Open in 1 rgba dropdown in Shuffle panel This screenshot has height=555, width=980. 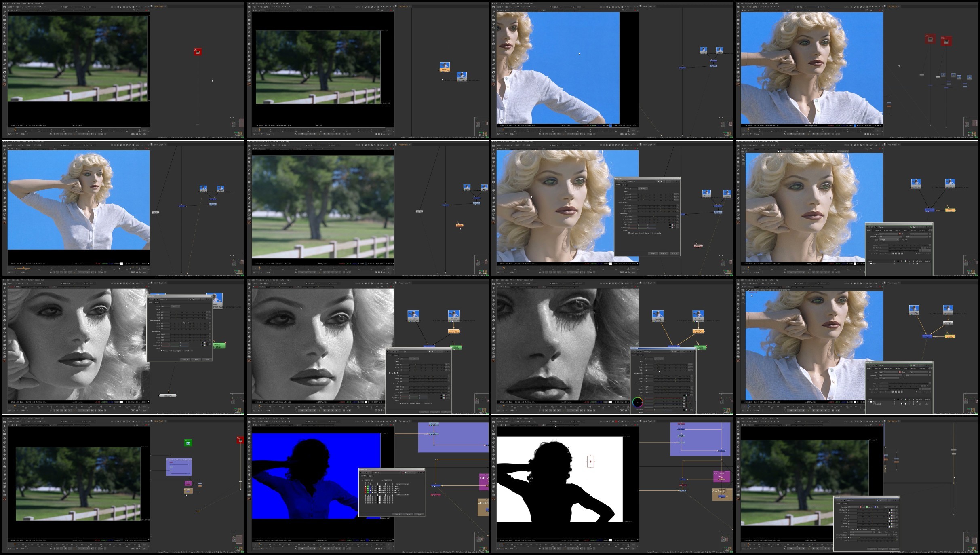point(367,480)
